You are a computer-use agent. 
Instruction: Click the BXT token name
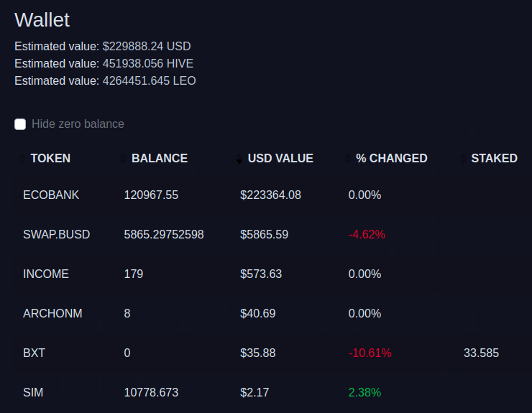[x=34, y=353]
